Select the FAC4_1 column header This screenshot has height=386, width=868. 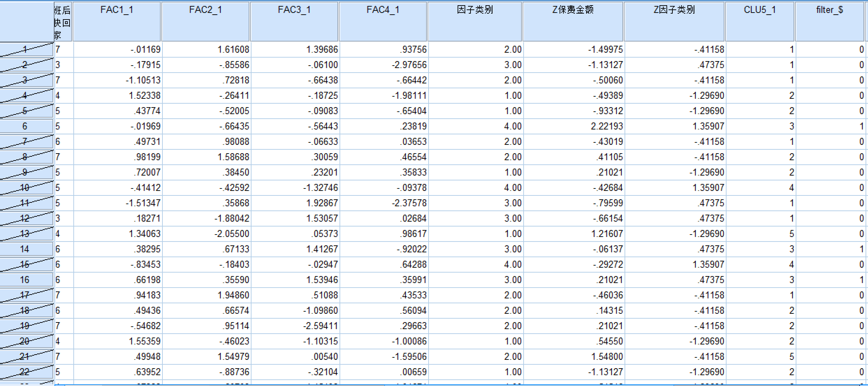pos(383,22)
